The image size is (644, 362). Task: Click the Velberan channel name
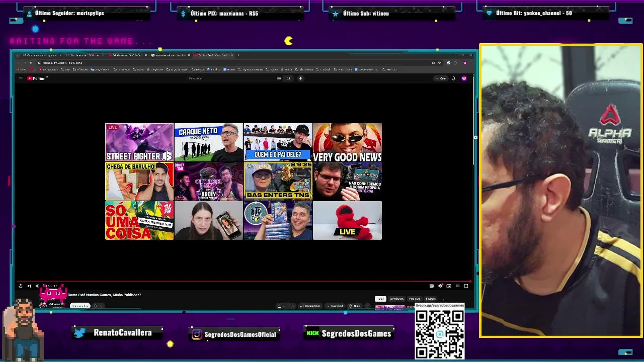[x=54, y=304]
